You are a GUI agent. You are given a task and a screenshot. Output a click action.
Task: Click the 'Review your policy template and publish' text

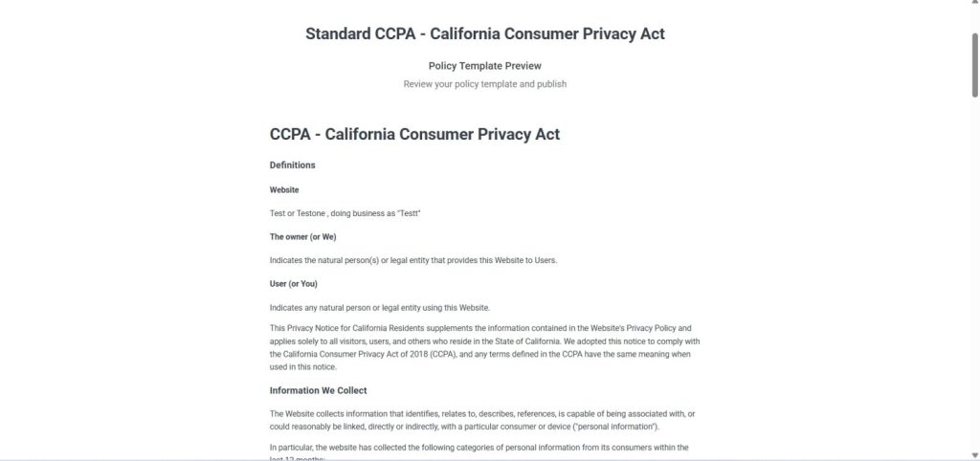click(485, 84)
